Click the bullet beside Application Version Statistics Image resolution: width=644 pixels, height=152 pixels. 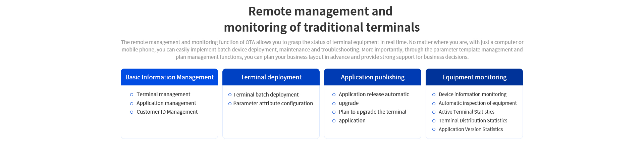pos(434,129)
